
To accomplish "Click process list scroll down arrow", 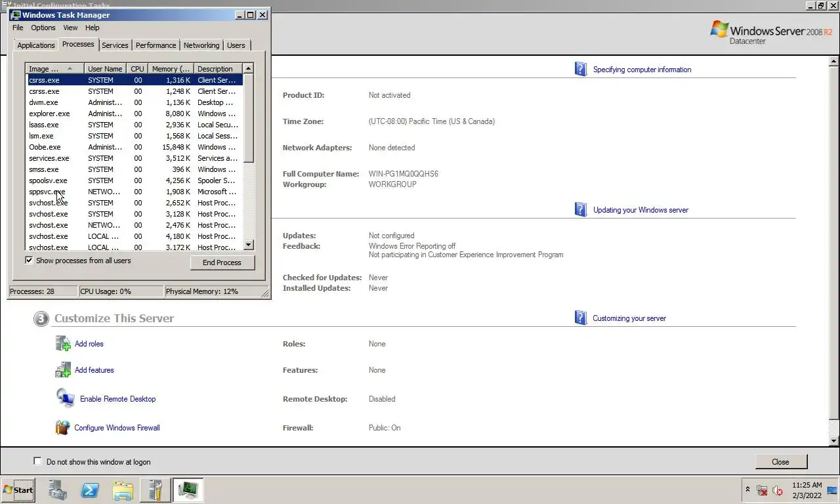I will (x=248, y=245).
